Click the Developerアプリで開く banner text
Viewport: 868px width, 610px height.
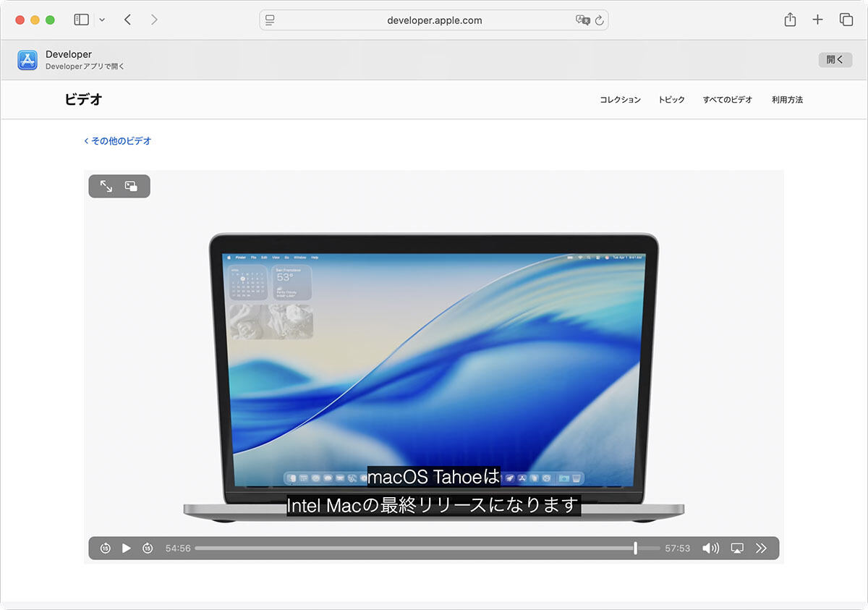(x=85, y=67)
